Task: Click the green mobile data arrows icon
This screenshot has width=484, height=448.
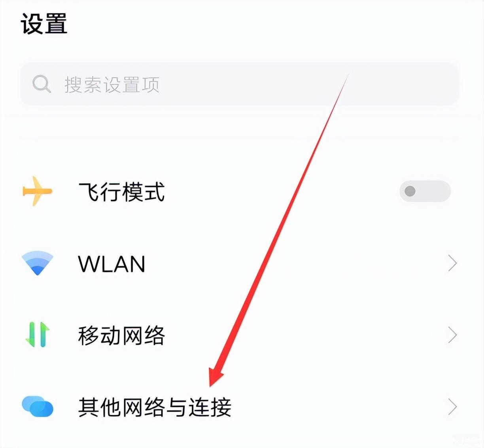Action: click(x=38, y=335)
